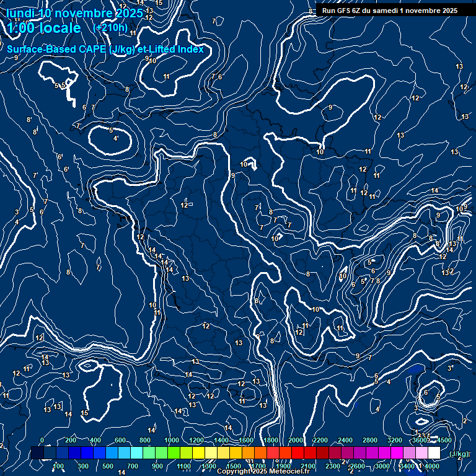Select the 300–400 J/kg pure blue swatch
This screenshot has height=476, width=476.
click(x=87, y=452)
